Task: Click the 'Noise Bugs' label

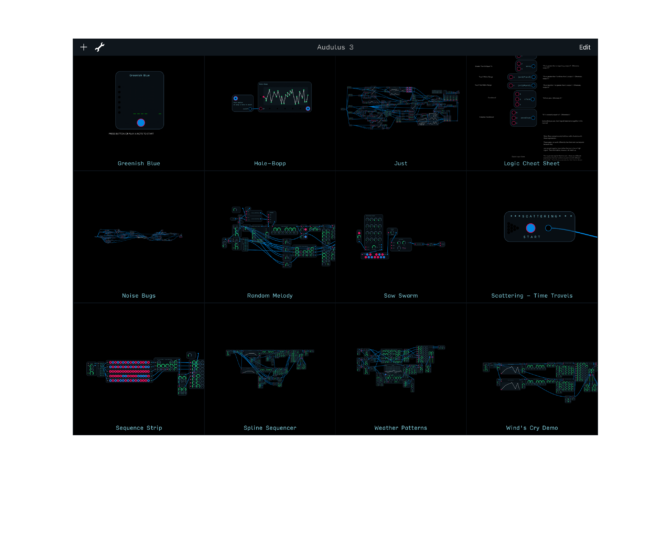Action: click(x=138, y=295)
